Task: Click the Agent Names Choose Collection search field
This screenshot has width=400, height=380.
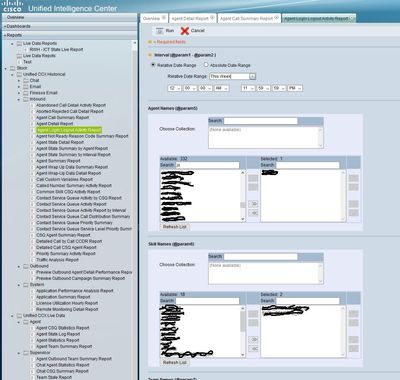Action: click(260, 121)
